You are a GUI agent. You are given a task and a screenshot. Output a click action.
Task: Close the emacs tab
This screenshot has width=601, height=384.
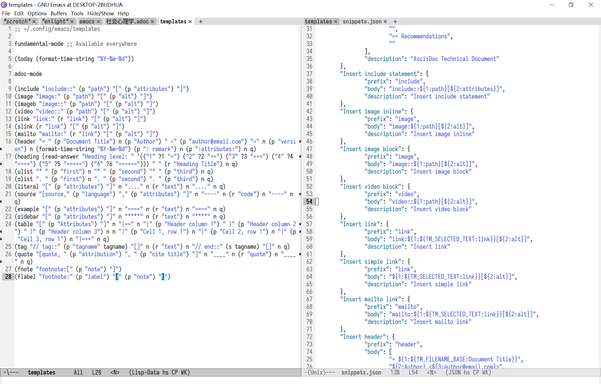click(x=98, y=21)
